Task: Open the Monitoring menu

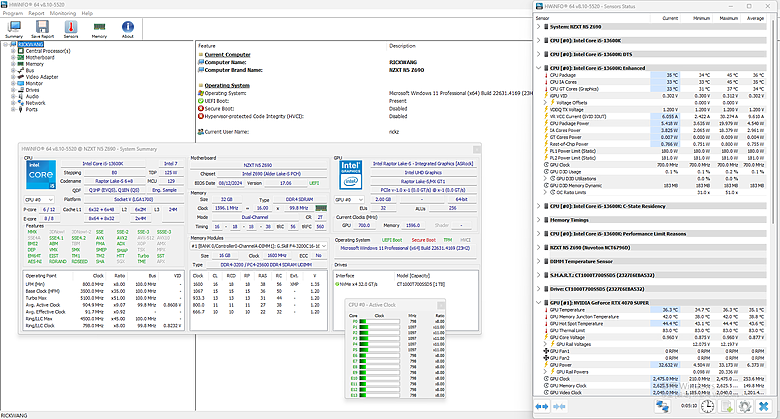Action: point(63,13)
